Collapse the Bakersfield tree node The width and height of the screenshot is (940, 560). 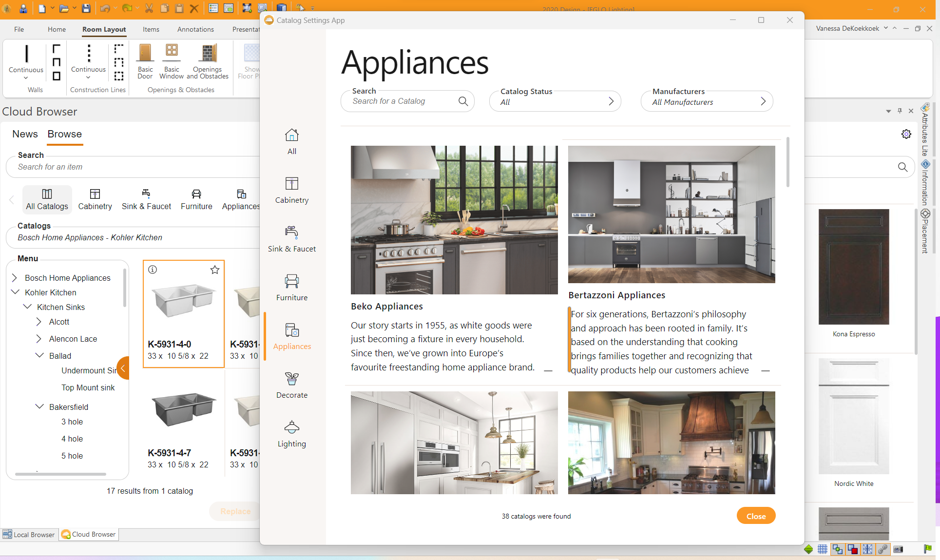(x=39, y=406)
